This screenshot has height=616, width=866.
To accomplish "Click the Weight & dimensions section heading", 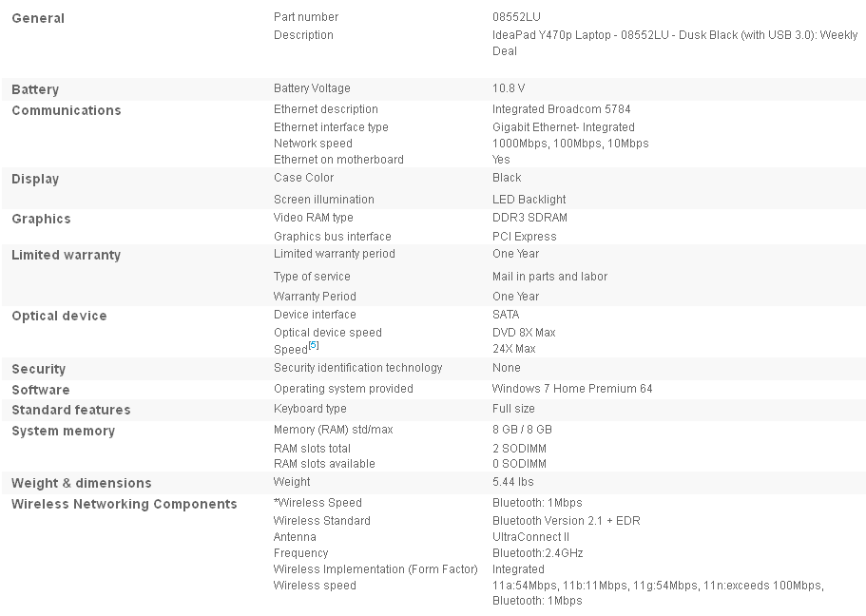I will [x=82, y=483].
